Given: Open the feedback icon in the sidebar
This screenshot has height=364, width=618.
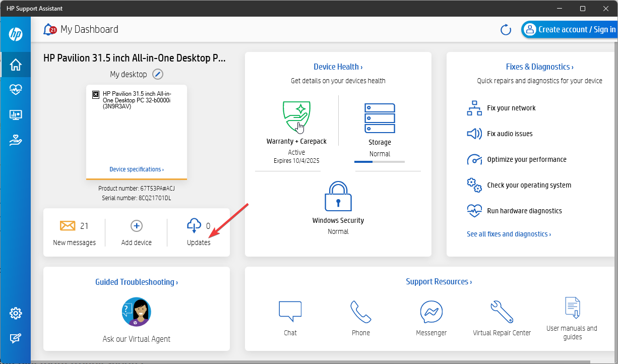Looking at the screenshot, I should [16, 338].
